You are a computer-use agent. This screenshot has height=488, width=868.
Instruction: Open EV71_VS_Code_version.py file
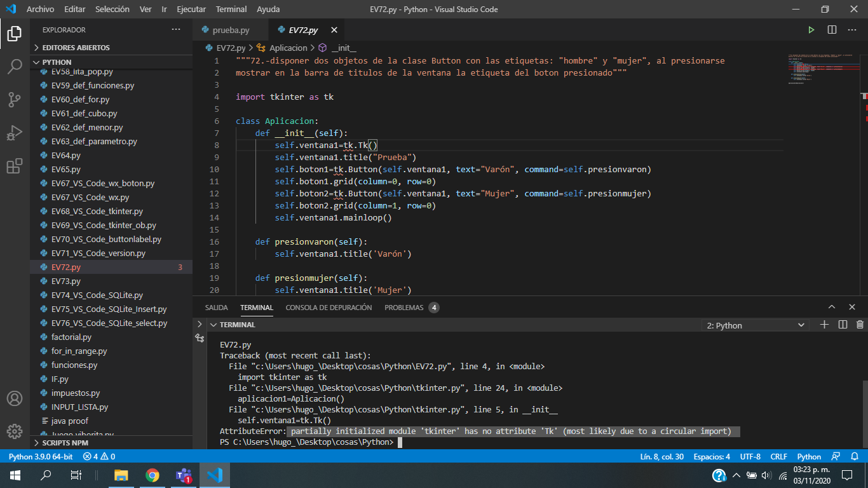(111, 253)
